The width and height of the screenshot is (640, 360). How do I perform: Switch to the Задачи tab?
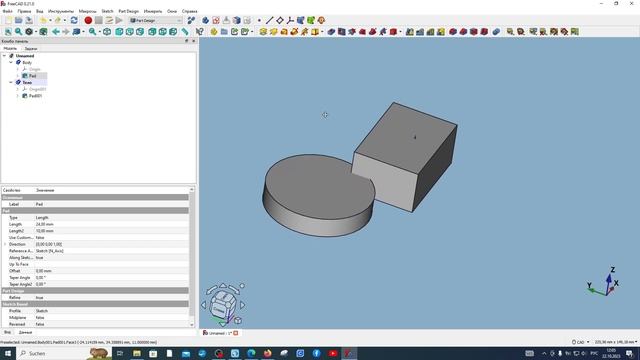(x=31, y=48)
